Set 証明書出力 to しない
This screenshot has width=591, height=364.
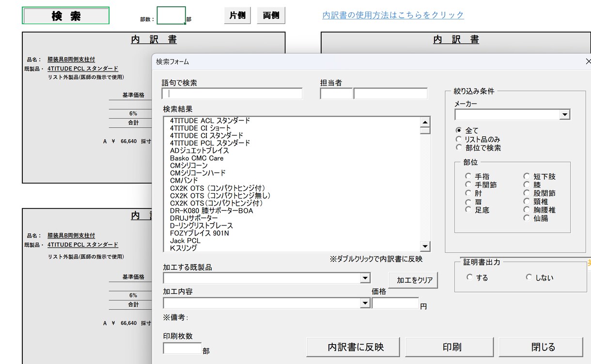pos(529,277)
